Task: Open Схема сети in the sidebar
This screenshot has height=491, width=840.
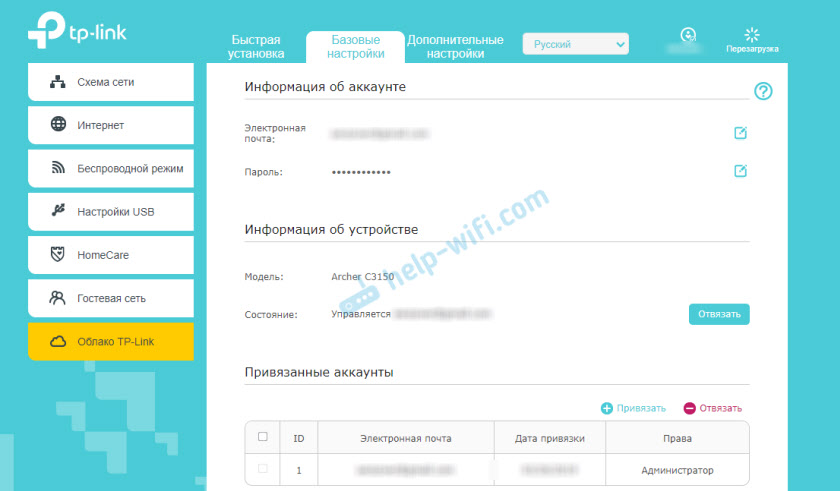Action: [110, 82]
